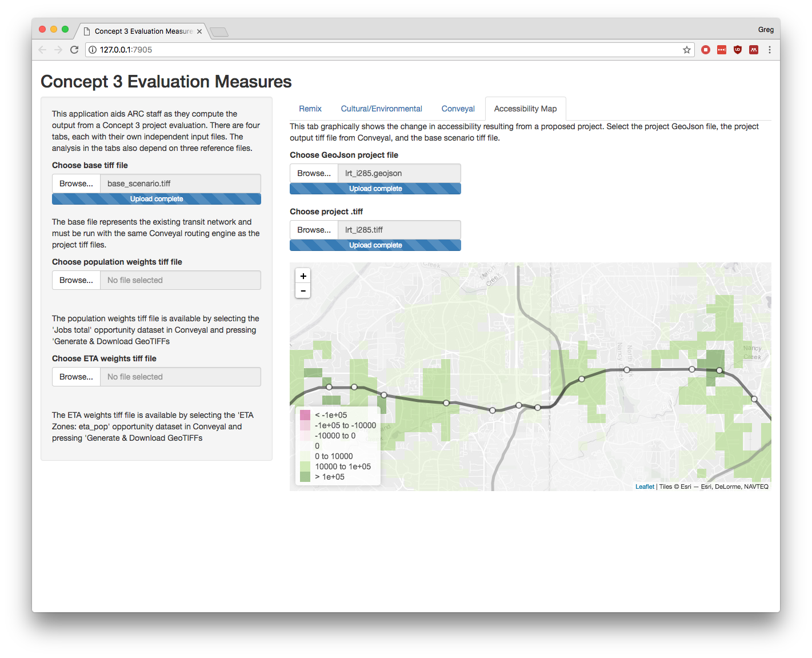The width and height of the screenshot is (812, 658).
Task: Click the '> 1e+05' legend swatch
Action: tap(305, 477)
